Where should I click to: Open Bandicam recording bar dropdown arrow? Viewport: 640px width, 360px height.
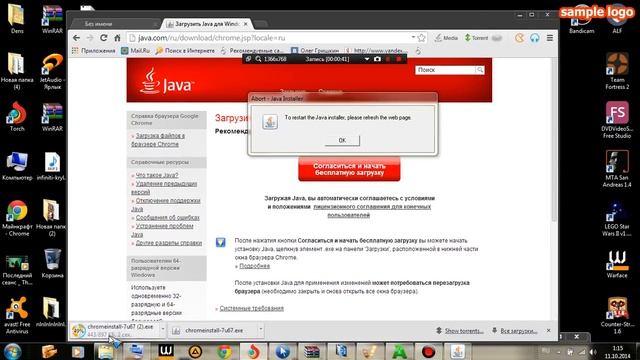click(x=367, y=59)
